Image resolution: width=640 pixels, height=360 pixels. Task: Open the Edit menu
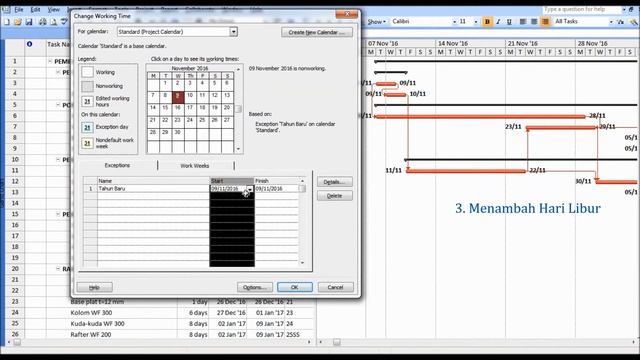(36, 9)
